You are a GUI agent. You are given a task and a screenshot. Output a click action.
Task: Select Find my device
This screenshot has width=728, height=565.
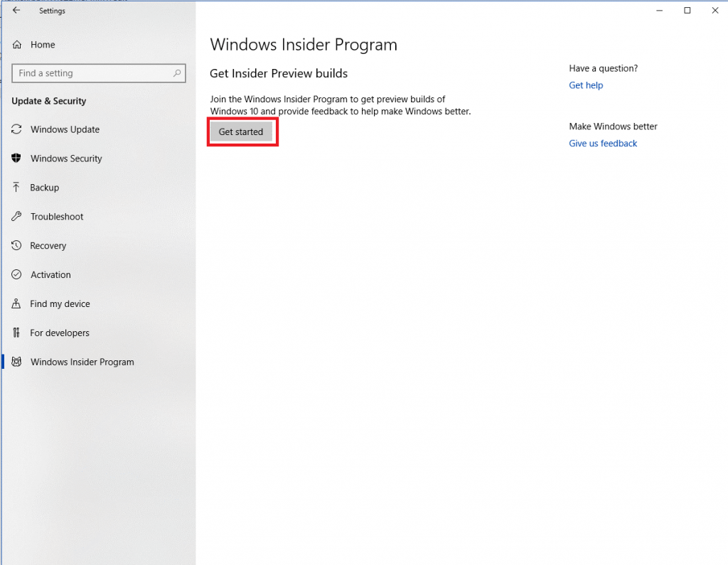(x=60, y=303)
